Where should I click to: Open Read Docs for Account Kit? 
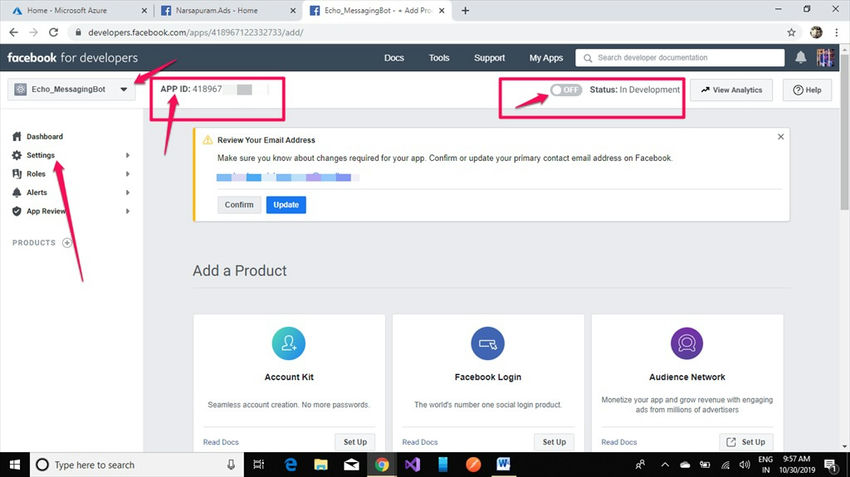tap(221, 442)
